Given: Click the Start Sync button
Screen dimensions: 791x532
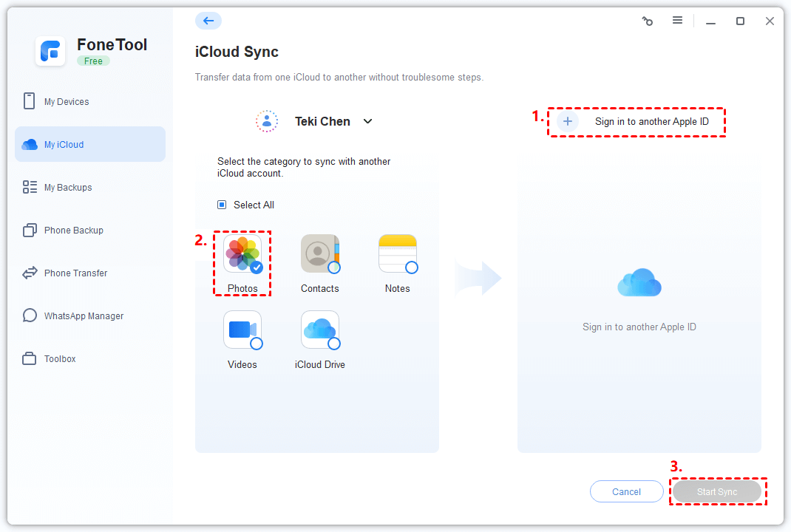Looking at the screenshot, I should 716,491.
